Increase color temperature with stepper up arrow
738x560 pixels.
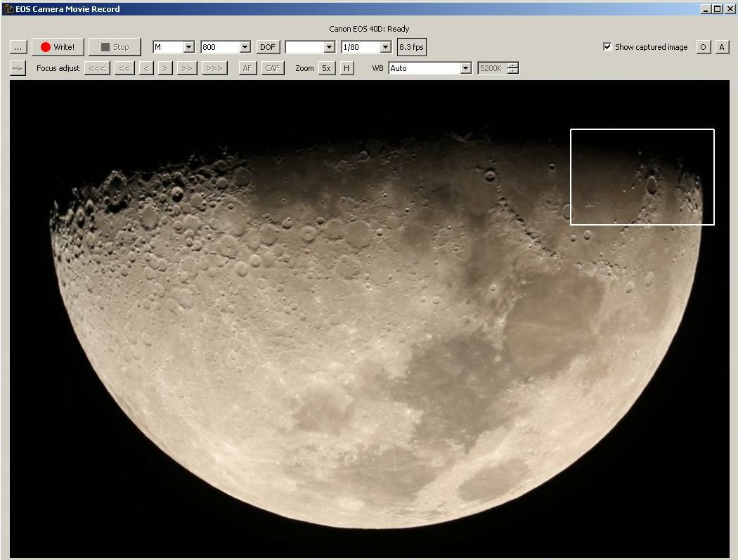click(x=513, y=65)
